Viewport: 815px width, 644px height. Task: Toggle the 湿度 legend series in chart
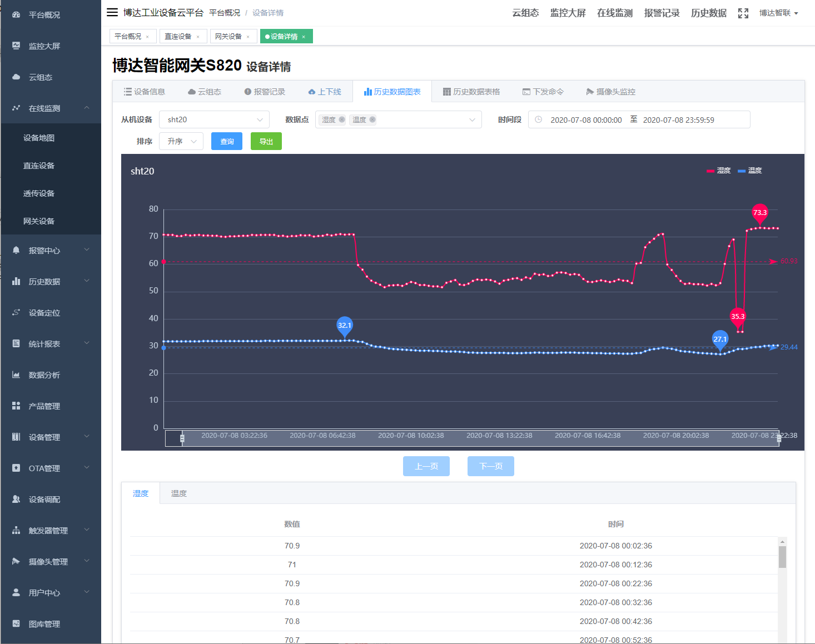coord(718,171)
